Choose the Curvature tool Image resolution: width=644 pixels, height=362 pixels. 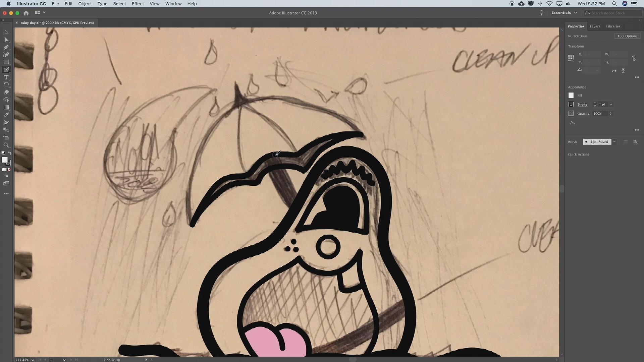6,55
